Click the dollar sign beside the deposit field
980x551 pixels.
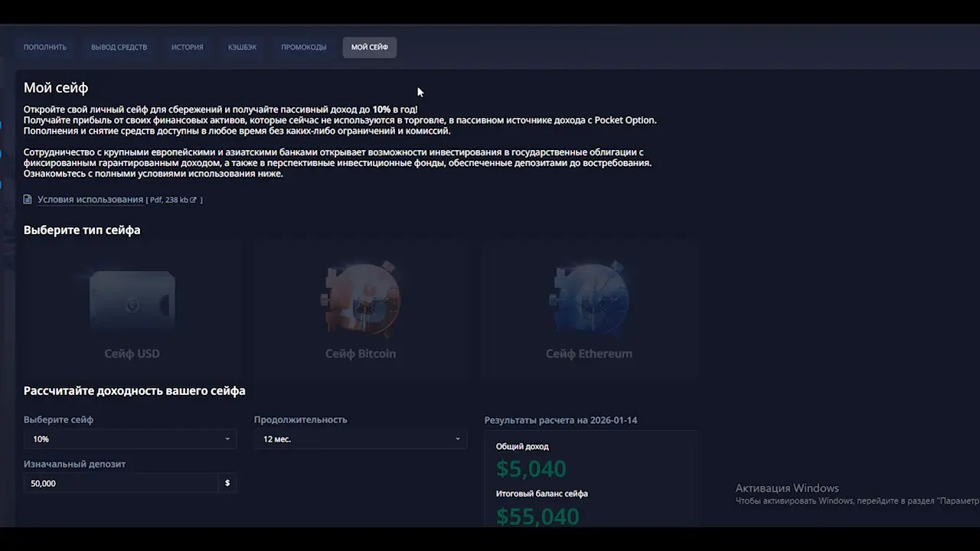[227, 484]
